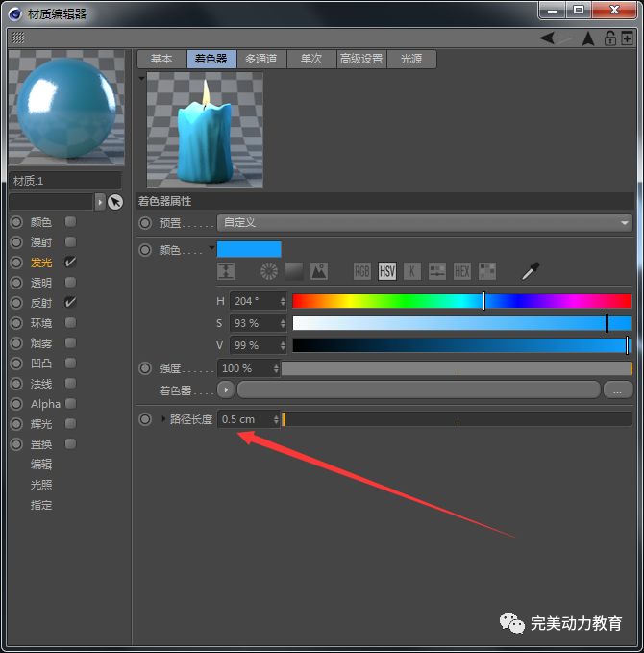Click the back arrow navigation icon

click(x=547, y=38)
